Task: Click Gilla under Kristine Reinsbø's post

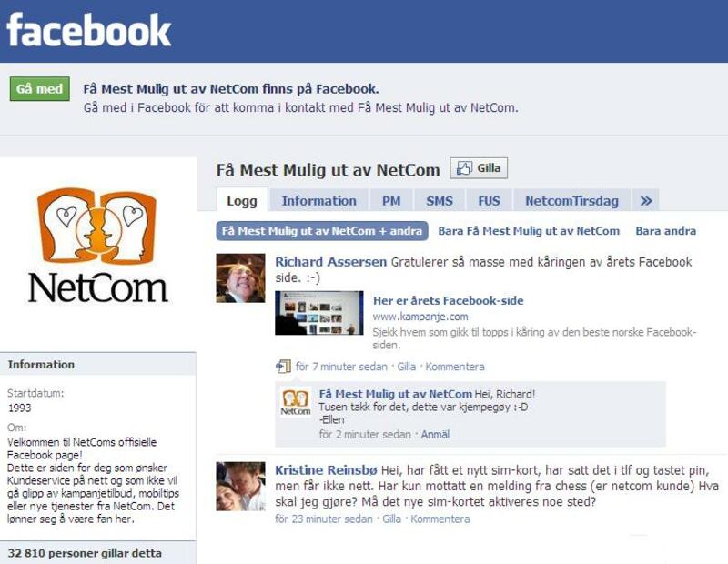Action: [391, 519]
